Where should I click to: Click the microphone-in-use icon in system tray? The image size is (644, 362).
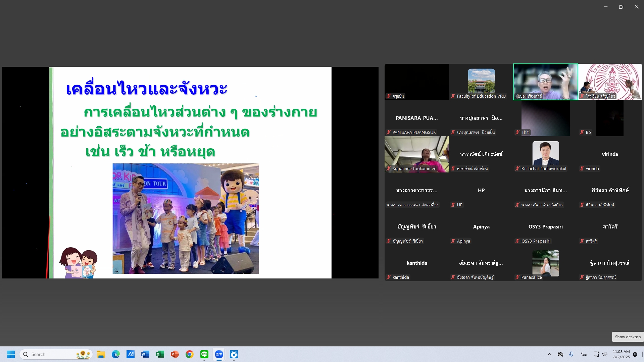click(x=571, y=354)
